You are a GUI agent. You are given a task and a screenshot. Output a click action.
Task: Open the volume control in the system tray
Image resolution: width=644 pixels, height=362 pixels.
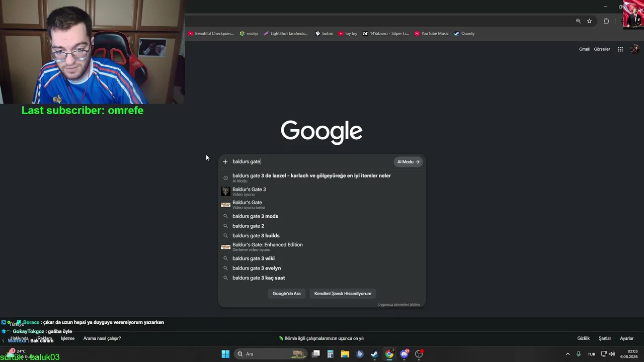(x=612, y=354)
